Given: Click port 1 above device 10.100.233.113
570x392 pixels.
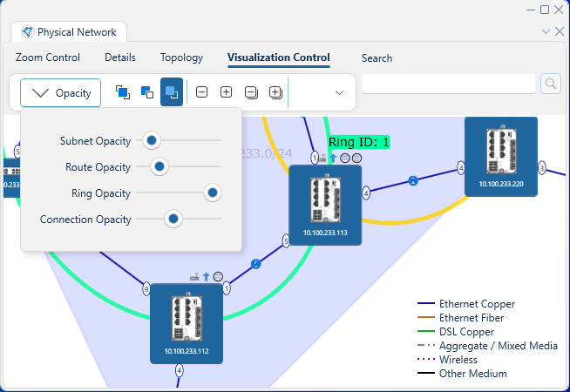Looking at the screenshot, I should [315, 158].
